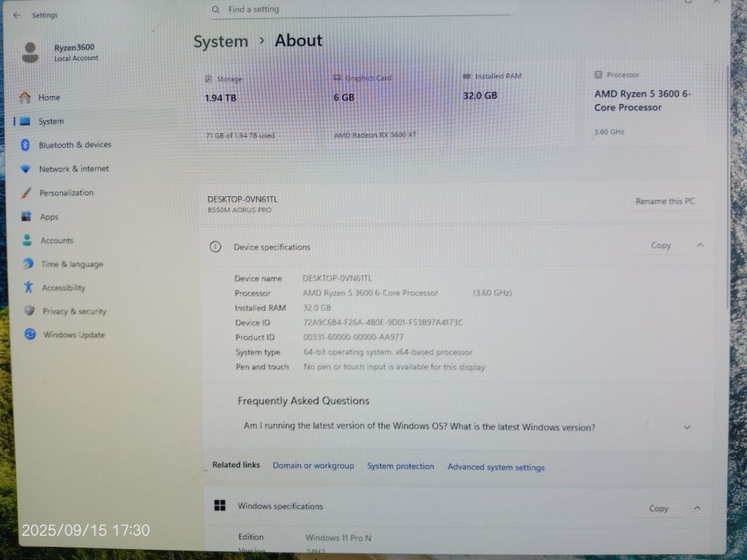Click the DESKTOP-0VN61TL PC name header

click(243, 199)
